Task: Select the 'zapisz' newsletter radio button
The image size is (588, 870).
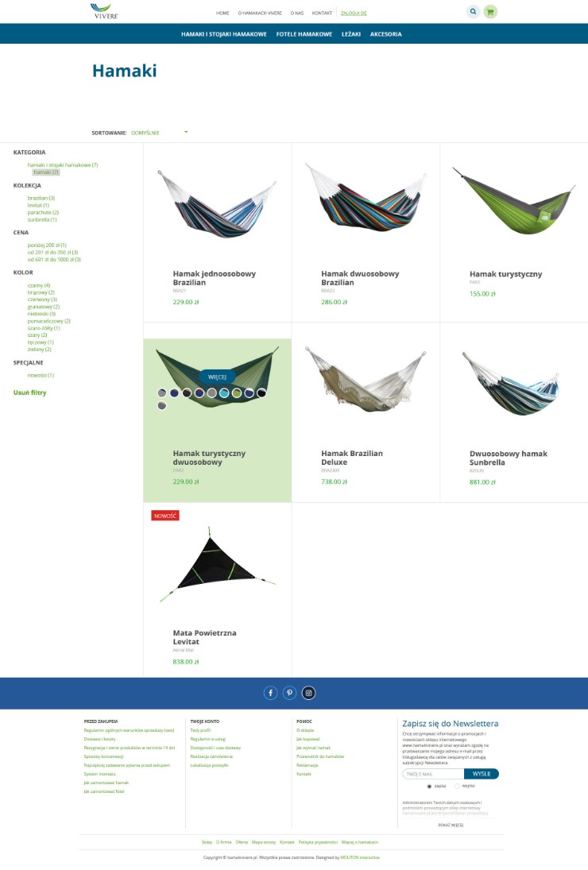Action: tap(429, 787)
